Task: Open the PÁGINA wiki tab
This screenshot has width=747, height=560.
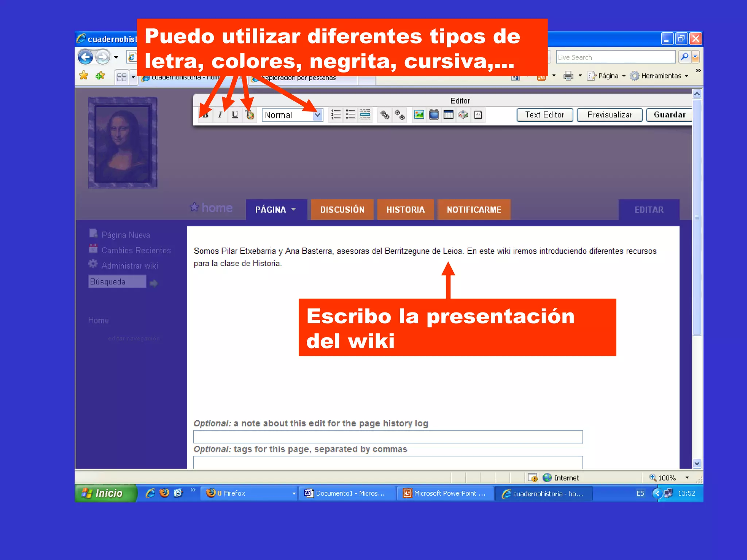Action: (276, 210)
